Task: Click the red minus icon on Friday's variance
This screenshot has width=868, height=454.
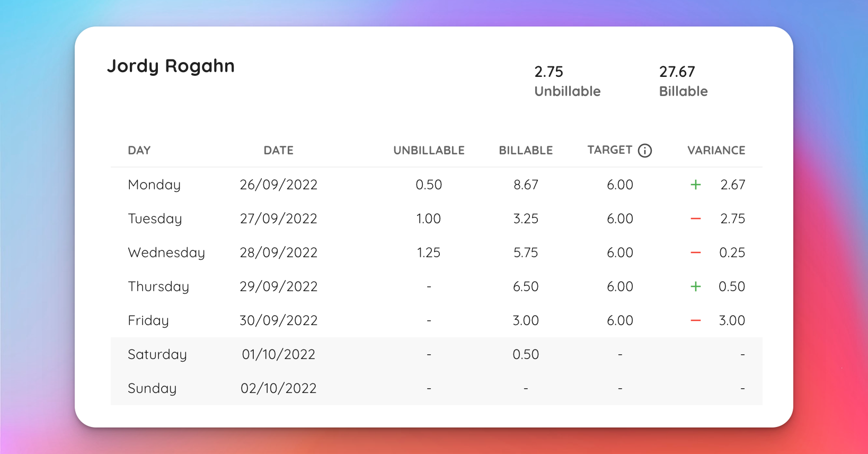Action: (x=696, y=320)
